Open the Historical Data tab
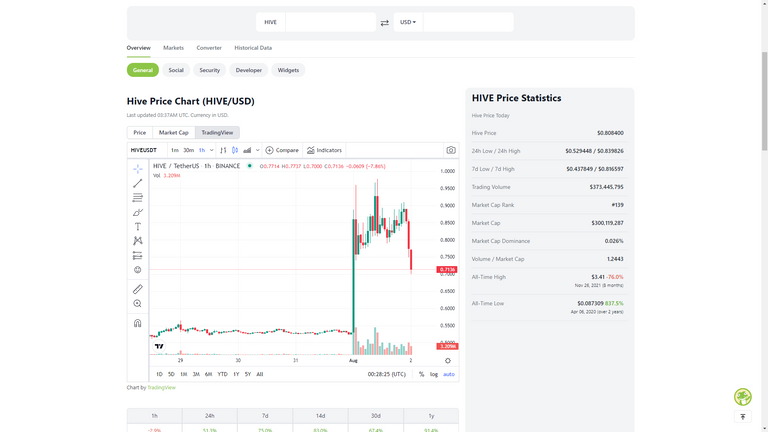This screenshot has width=768, height=432. pyautogui.click(x=253, y=48)
